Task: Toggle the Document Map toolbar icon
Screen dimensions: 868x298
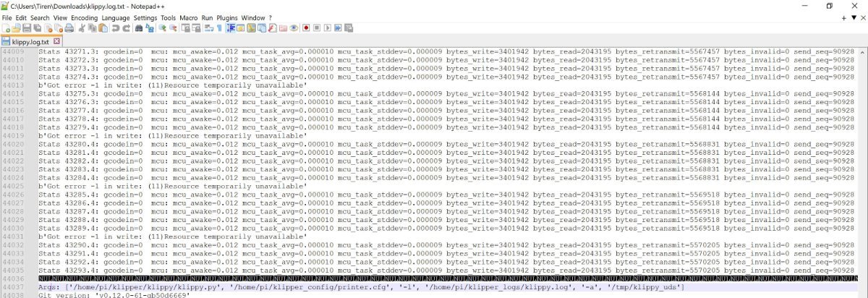Action: pos(252,28)
